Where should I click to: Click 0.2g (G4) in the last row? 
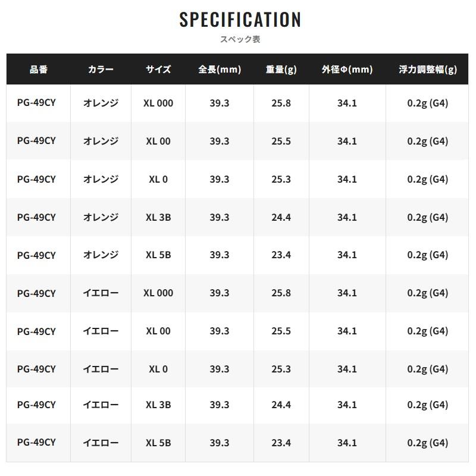pos(427,443)
